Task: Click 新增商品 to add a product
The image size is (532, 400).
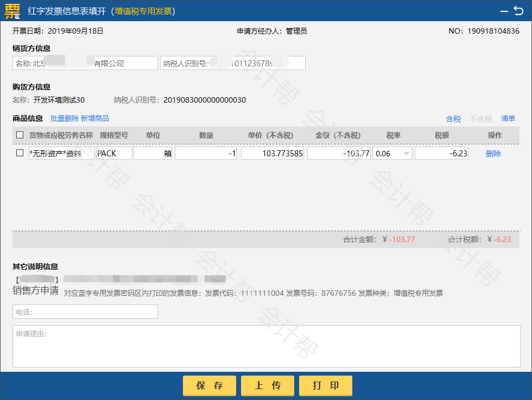Action: [x=95, y=118]
